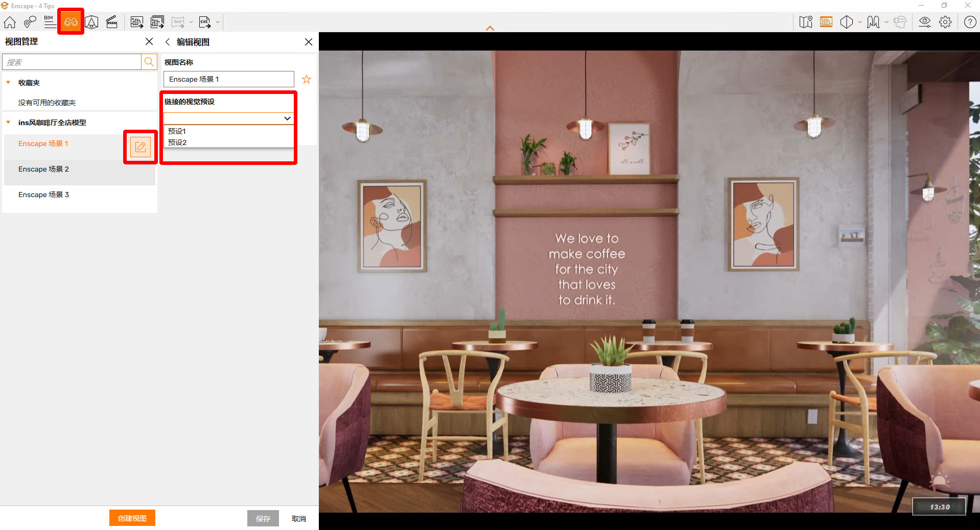
Task: Restore the Enscape window
Action: tap(944, 6)
